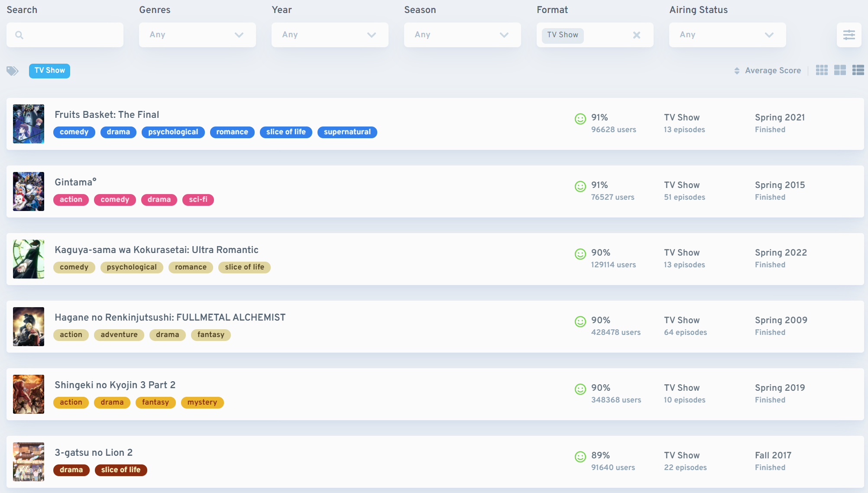
Task: Open the advanced filters slider icon
Action: pos(849,35)
